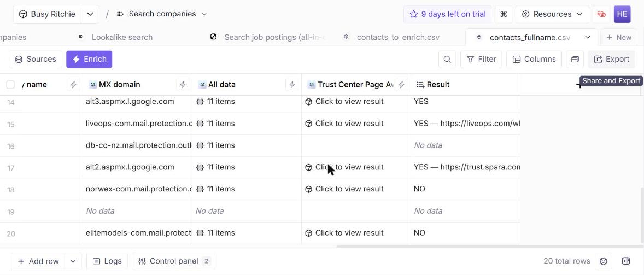
Task: Select alt2.aspmx.l.google.com cell
Action: click(x=137, y=167)
